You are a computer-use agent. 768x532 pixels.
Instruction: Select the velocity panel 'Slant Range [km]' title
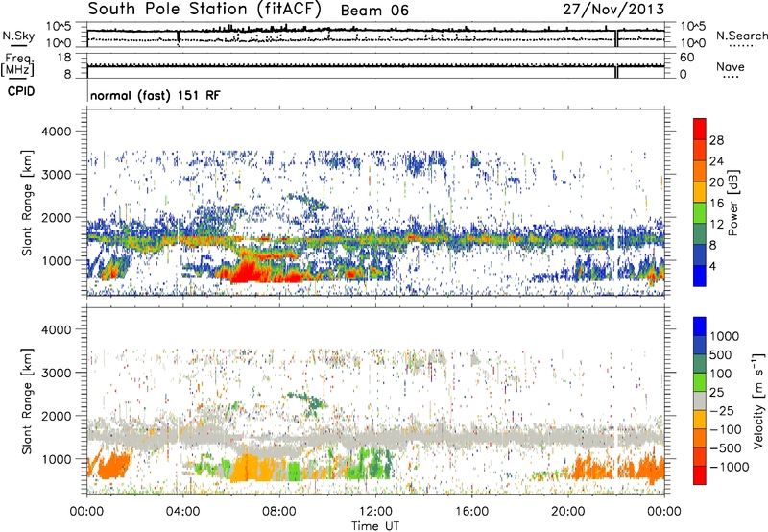tap(27, 400)
